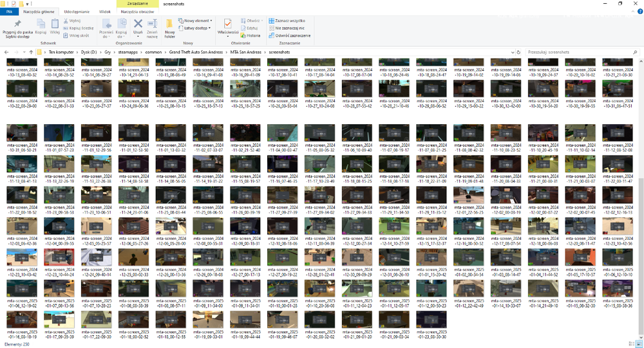Select file name mta-screen_2025-01-06_12-19-02
Image resolution: width=644 pixels, height=348 pixels.
[x=22, y=303]
